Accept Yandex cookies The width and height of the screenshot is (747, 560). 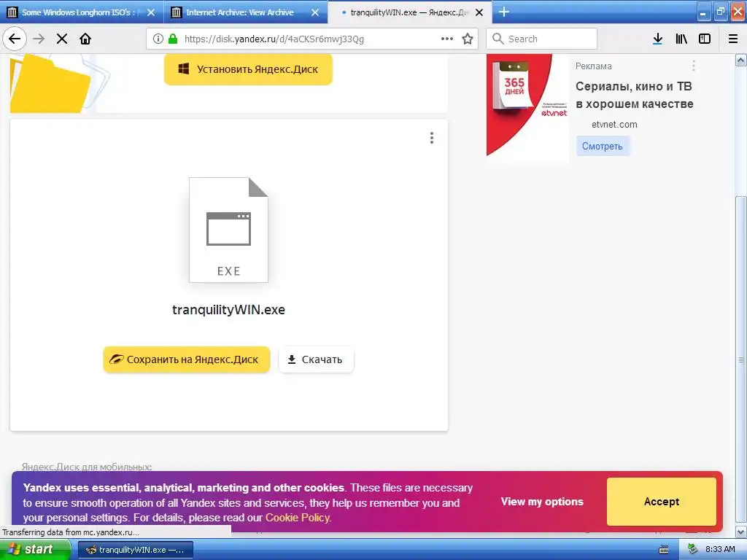point(661,502)
